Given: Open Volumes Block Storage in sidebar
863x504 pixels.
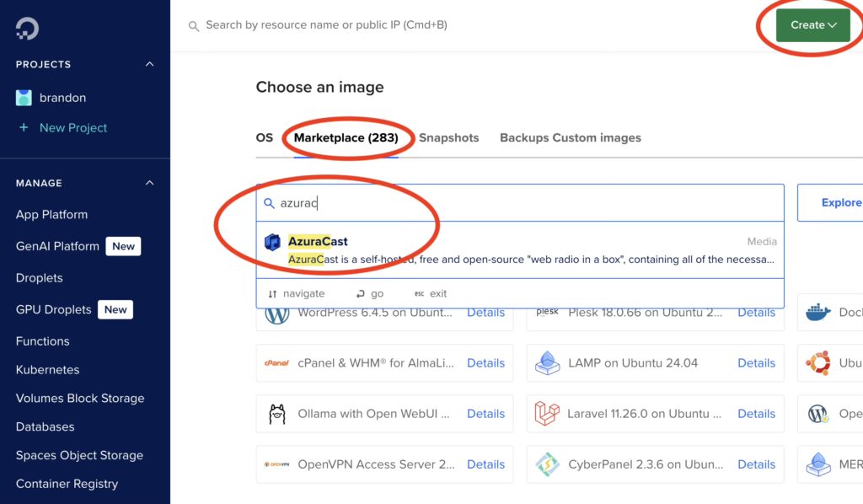Looking at the screenshot, I should pyautogui.click(x=80, y=399).
